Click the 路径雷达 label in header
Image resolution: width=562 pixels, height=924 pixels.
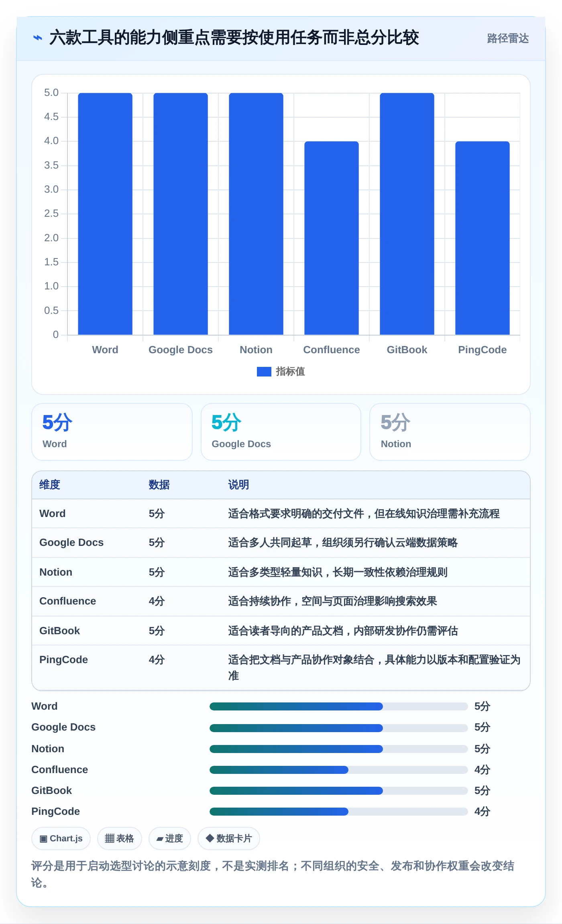[508, 38]
